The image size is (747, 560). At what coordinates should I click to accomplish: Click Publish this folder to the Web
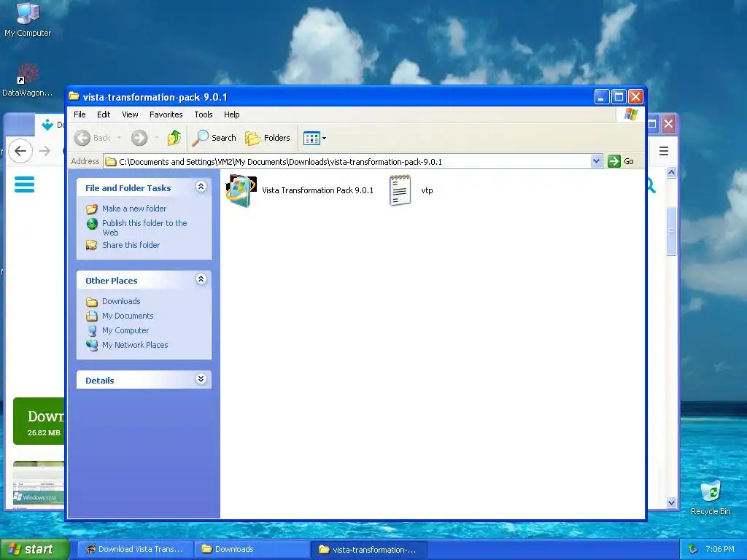point(144,227)
